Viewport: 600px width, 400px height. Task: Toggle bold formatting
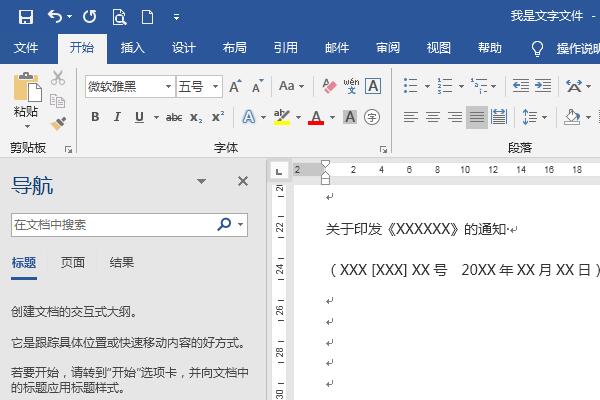tap(95, 117)
